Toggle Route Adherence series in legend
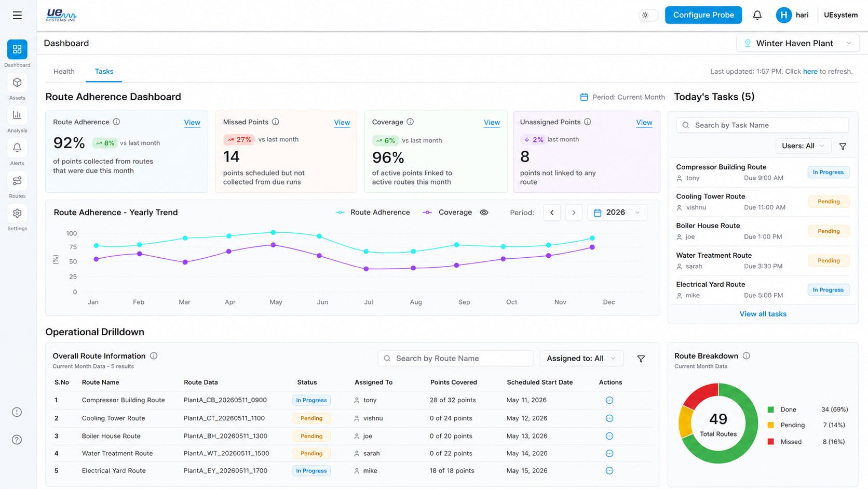 tap(373, 213)
